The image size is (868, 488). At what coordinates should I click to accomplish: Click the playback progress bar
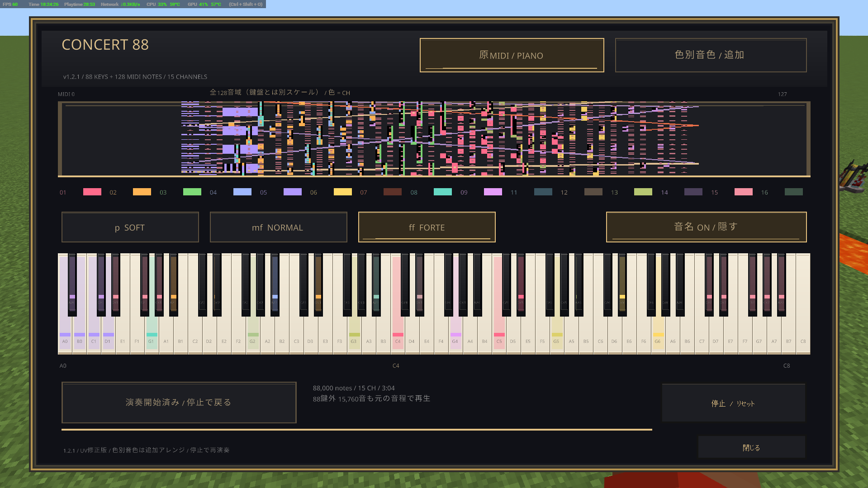click(x=357, y=429)
